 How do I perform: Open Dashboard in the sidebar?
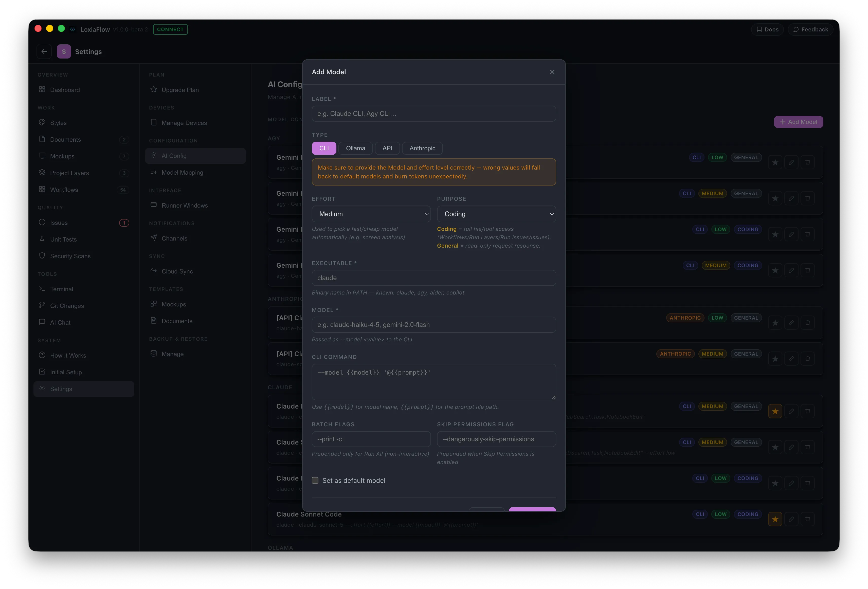(x=84, y=90)
